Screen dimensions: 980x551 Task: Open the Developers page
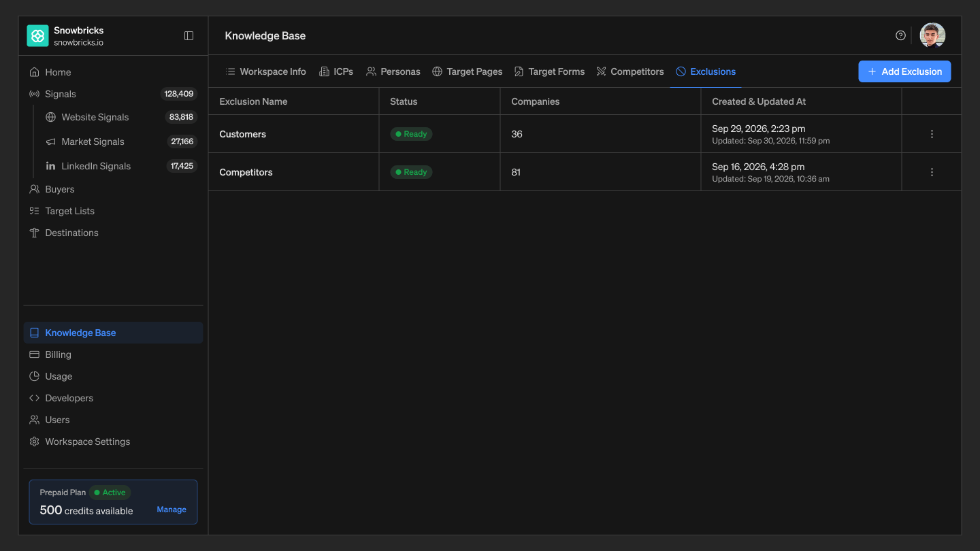tap(114, 398)
